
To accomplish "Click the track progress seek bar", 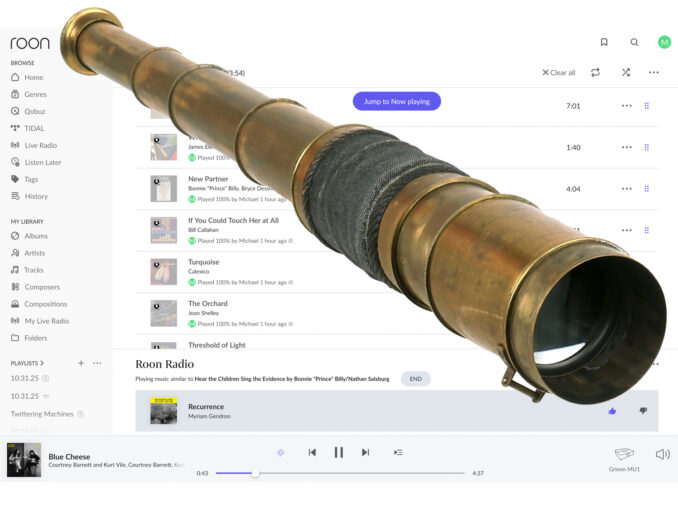I will (x=340, y=473).
